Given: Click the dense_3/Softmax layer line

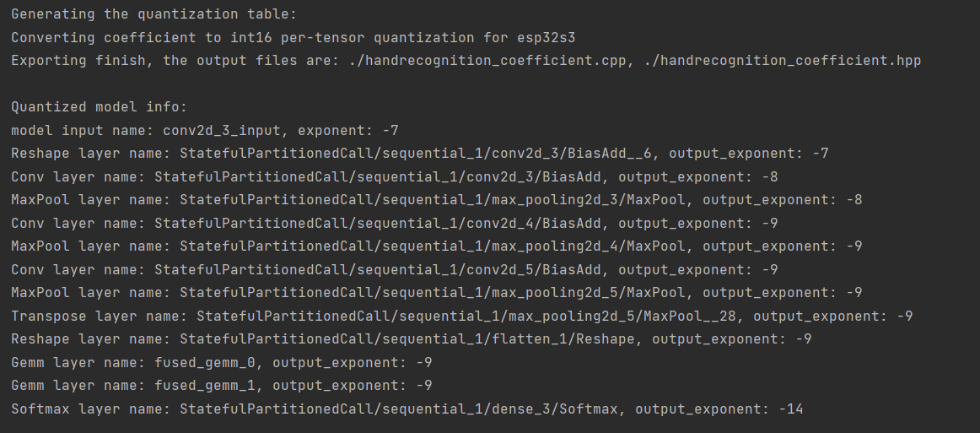Looking at the screenshot, I should click(x=407, y=409).
